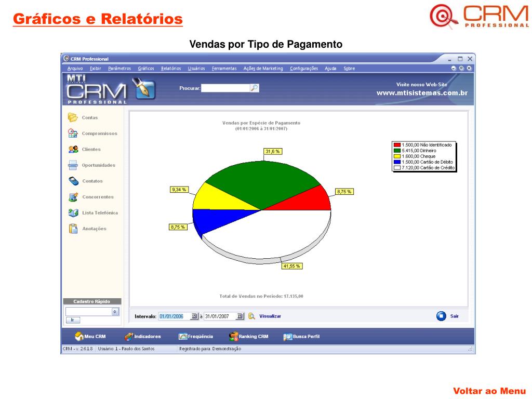Open the Usuários menu
The width and height of the screenshot is (532, 399).
(196, 68)
